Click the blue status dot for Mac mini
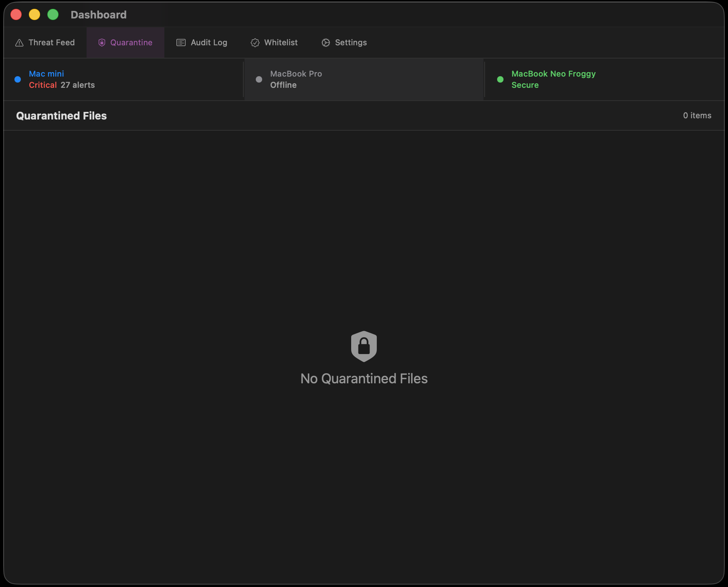Screen dimensions: 728x587 point(18,79)
